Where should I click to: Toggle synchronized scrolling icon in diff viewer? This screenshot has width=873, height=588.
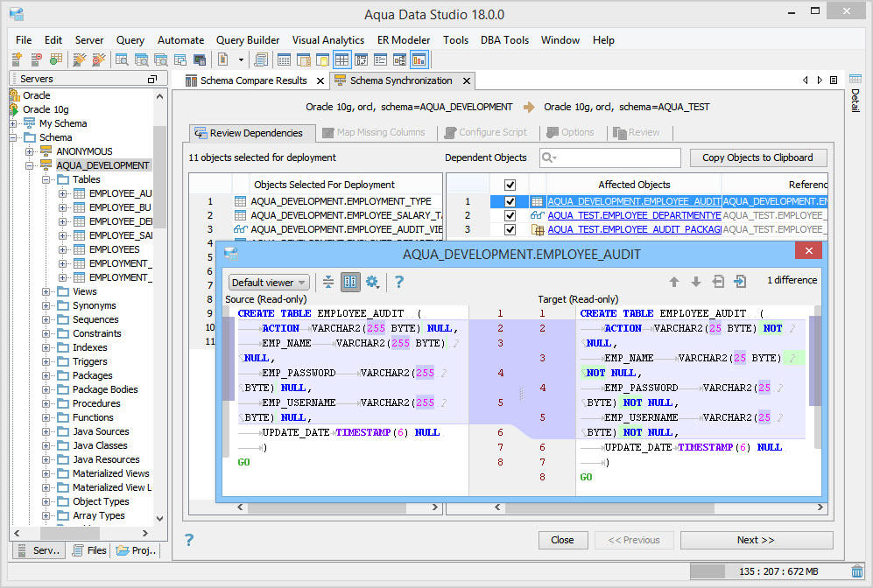click(x=350, y=282)
